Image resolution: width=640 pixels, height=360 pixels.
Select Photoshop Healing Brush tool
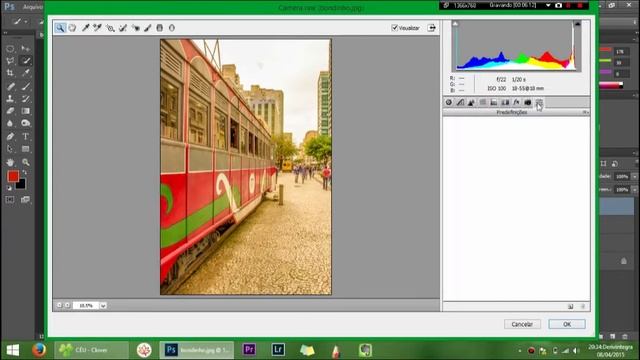pyautogui.click(x=10, y=86)
